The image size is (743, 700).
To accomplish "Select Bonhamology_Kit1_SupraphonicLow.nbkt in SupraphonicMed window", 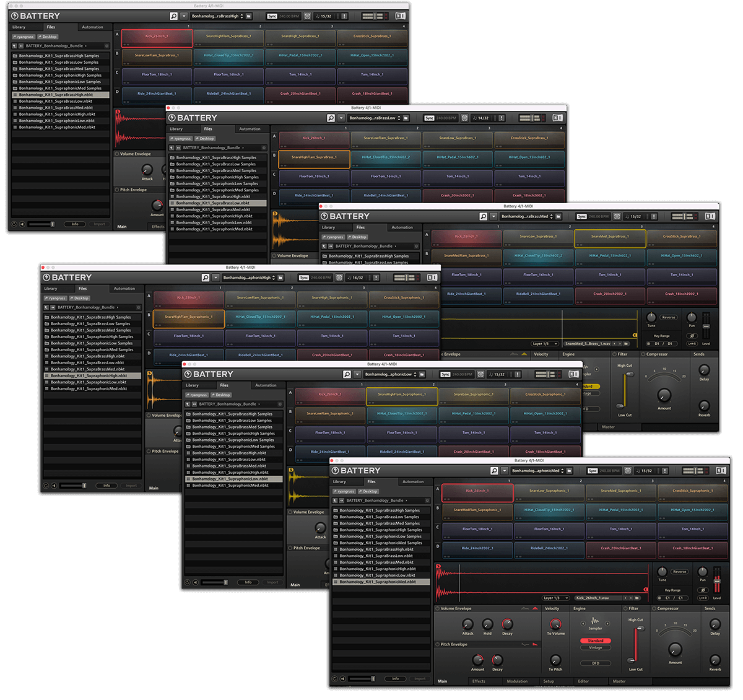I will (x=382, y=575).
